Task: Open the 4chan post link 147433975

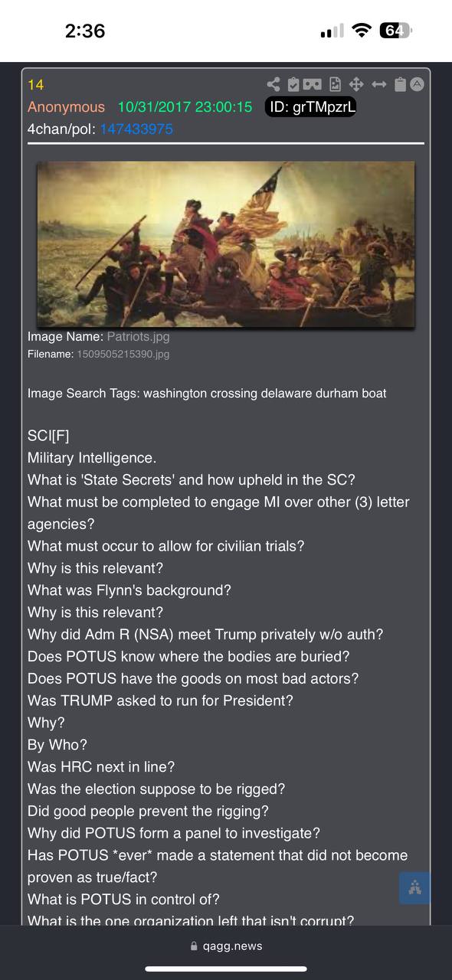Action: [136, 129]
